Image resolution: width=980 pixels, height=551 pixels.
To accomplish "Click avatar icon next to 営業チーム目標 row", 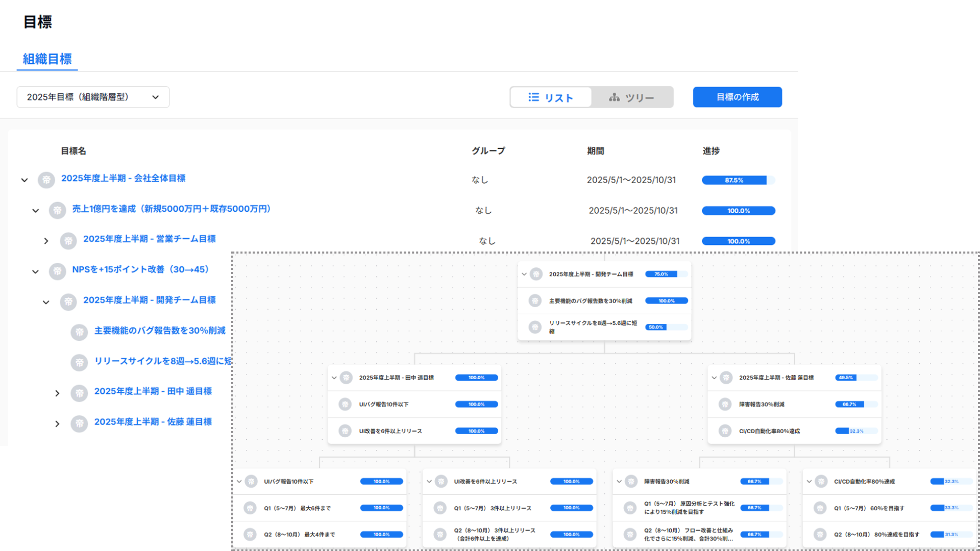I will click(68, 241).
